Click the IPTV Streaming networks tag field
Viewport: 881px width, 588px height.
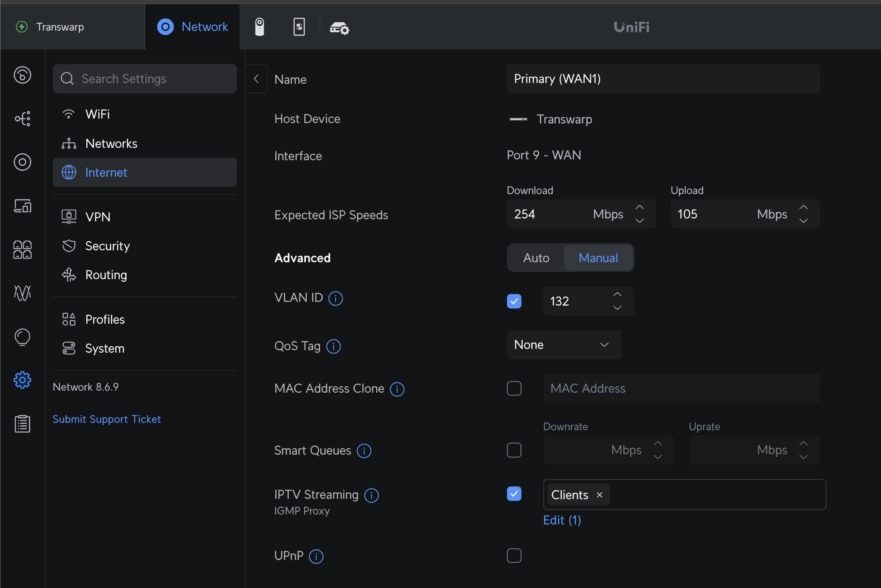[x=684, y=494]
